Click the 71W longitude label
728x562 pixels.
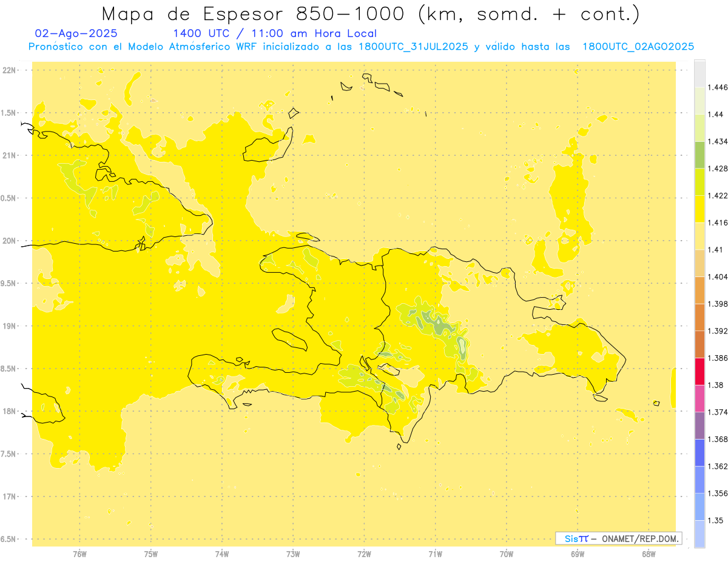point(435,554)
